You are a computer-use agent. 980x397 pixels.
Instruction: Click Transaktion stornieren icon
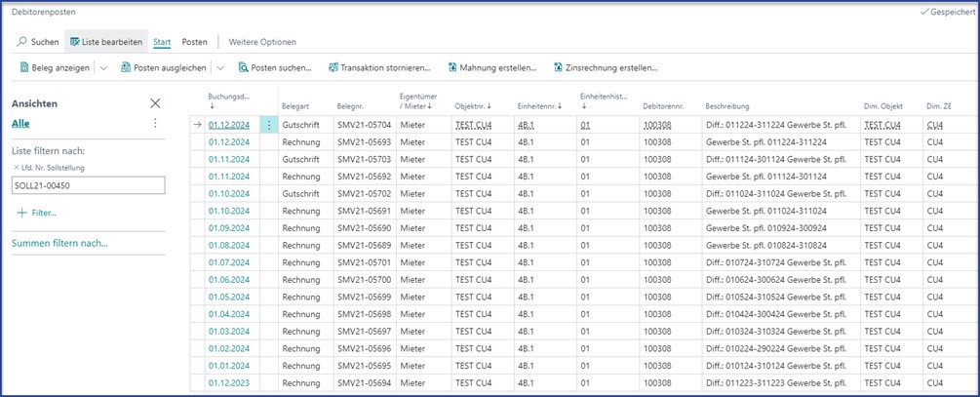332,68
